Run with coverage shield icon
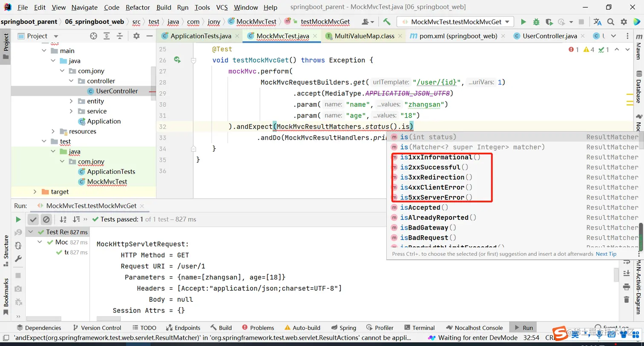The height and width of the screenshot is (346, 644). 549,22
